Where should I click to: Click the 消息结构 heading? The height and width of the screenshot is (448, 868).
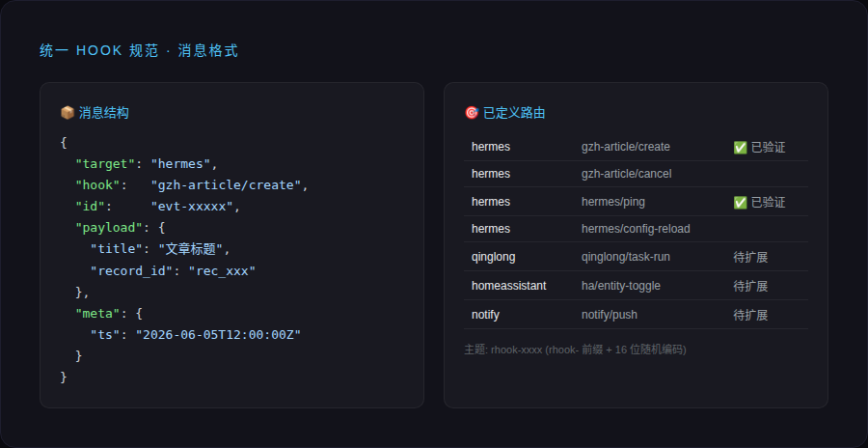pyautogui.click(x=104, y=113)
